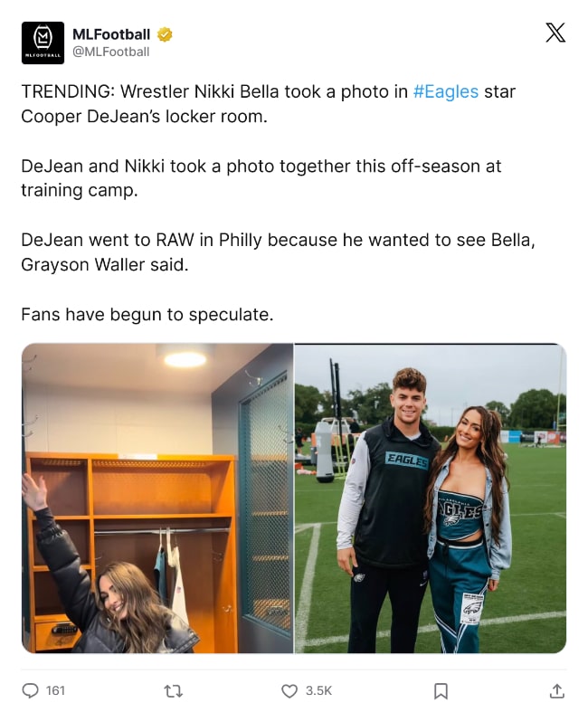The height and width of the screenshot is (722, 588).
Task: Open the X logo icon
Action: [x=555, y=33]
